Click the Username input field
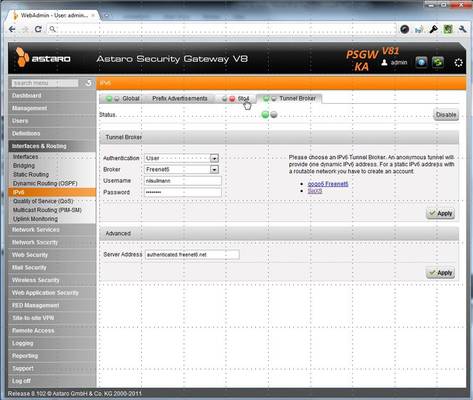 click(x=183, y=181)
